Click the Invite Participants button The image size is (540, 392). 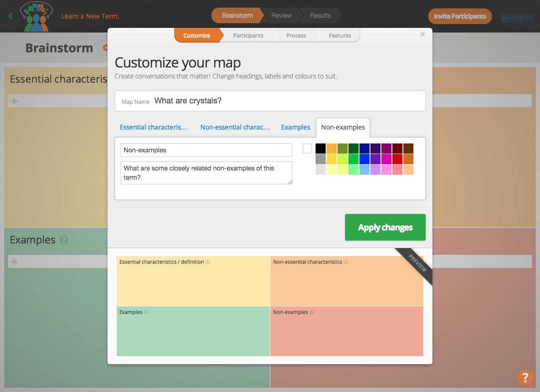click(x=460, y=16)
